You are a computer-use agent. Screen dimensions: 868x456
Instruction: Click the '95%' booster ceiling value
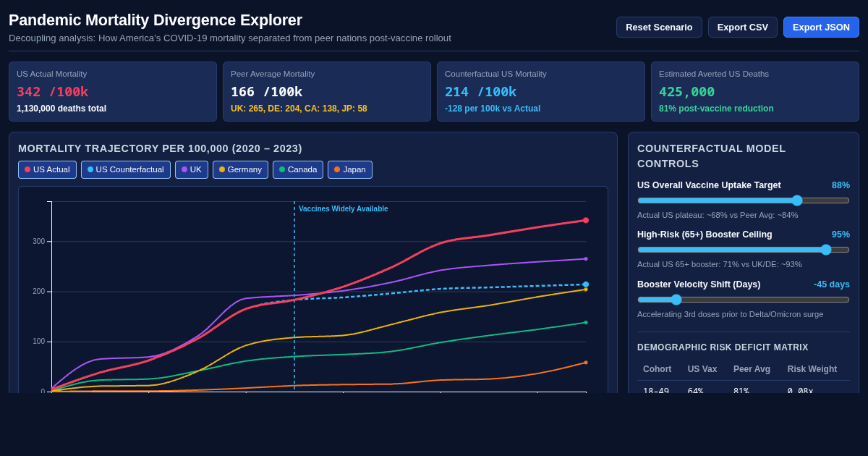coord(841,235)
